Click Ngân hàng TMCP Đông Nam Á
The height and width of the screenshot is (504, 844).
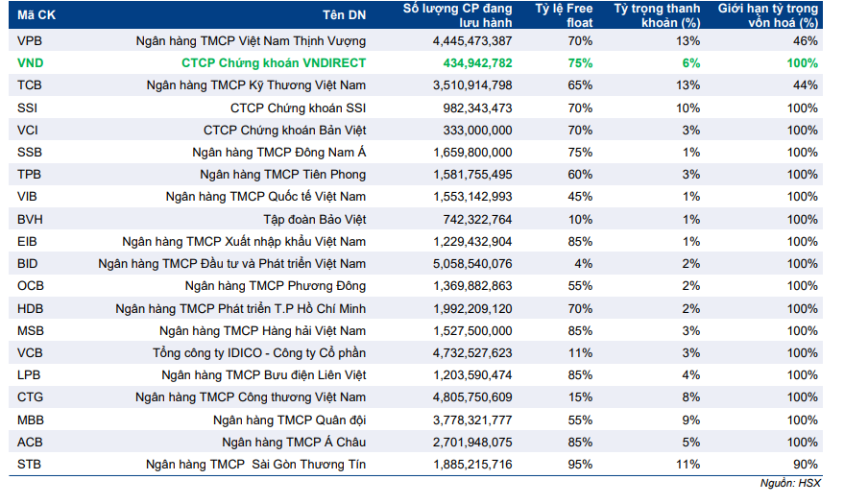[278, 153]
